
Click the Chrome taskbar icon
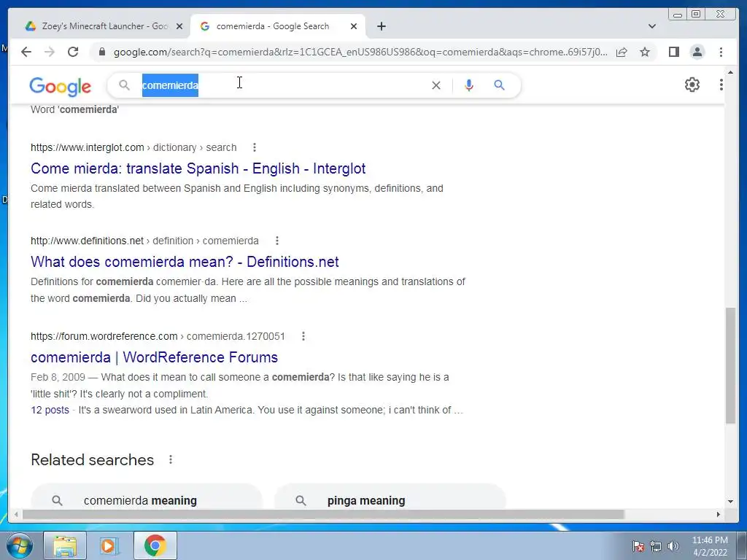tap(155, 545)
